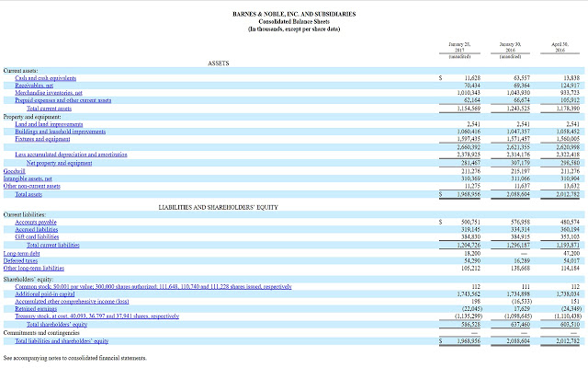Select intangible assets value 310,369

471,178
